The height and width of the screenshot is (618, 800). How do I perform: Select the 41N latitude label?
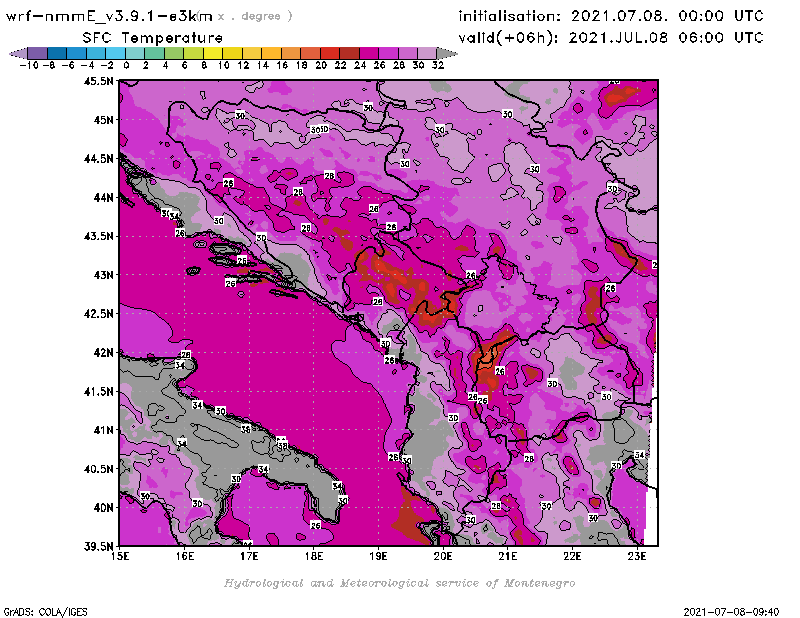click(103, 430)
